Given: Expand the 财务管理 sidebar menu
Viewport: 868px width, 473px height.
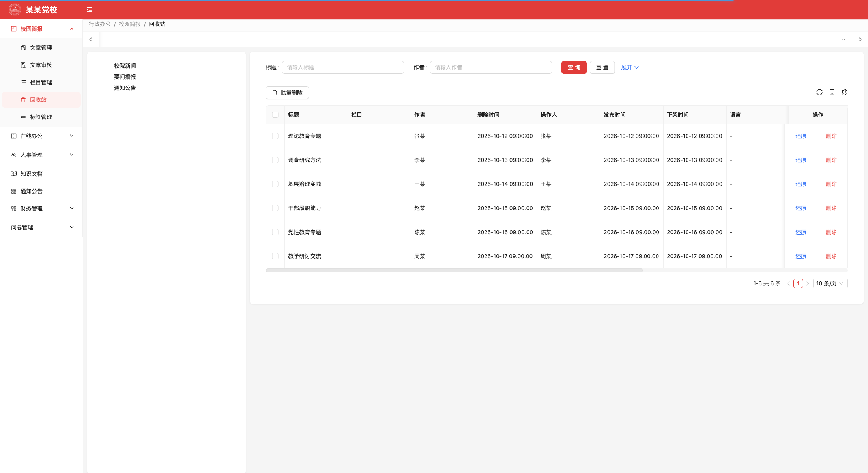Looking at the screenshot, I should [41, 209].
